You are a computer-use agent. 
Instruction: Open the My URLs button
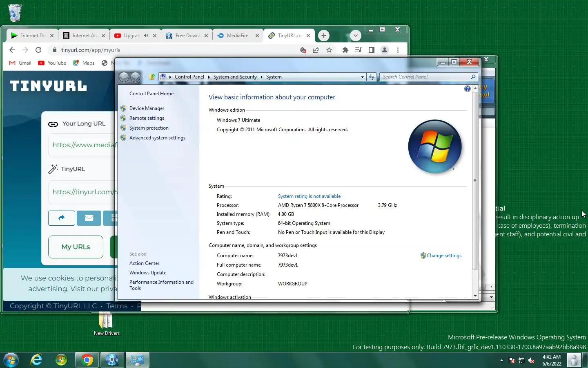pyautogui.click(x=76, y=247)
